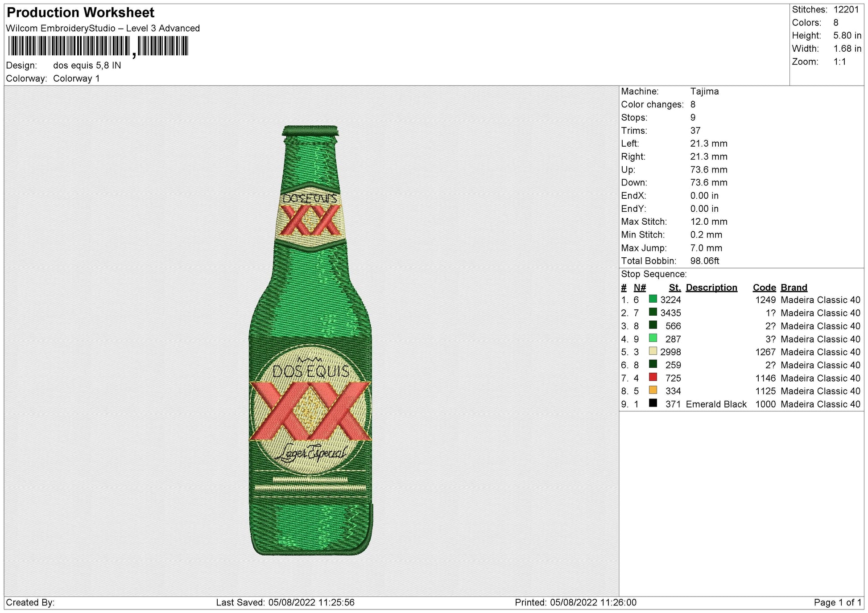Select the Zoom value 1:1

(x=840, y=62)
